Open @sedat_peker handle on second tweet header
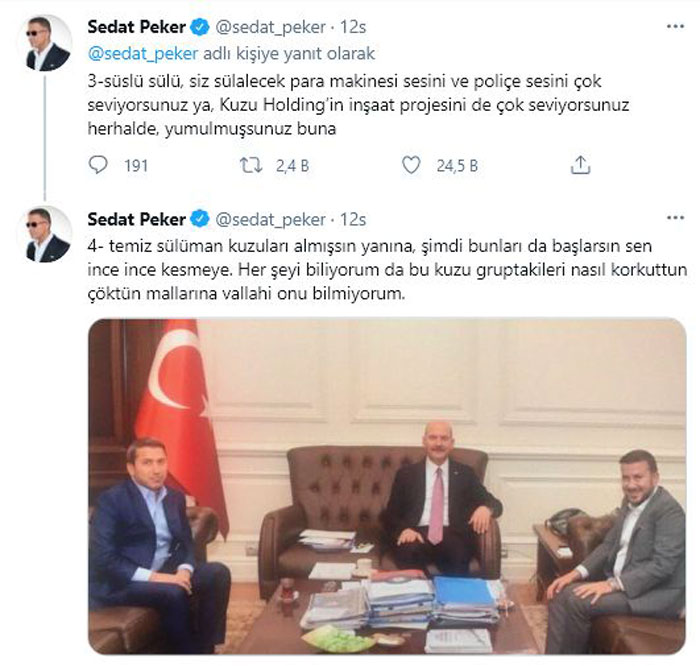 click(x=271, y=220)
